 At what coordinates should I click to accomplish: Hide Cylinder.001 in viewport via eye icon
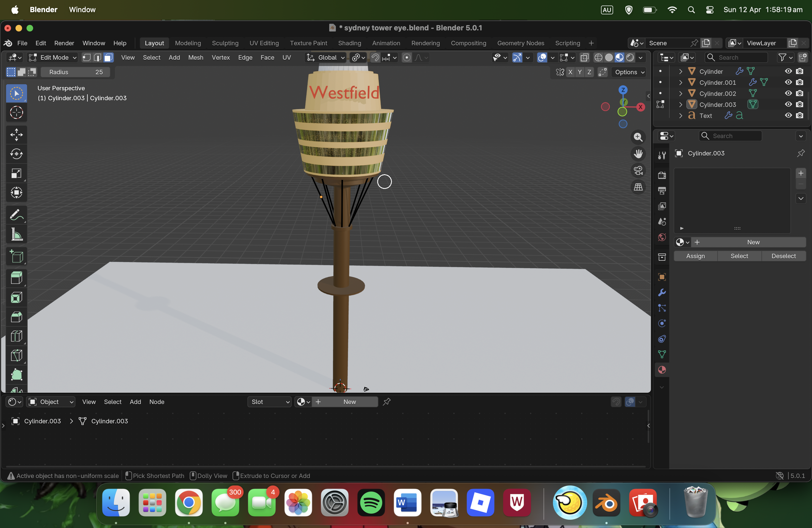(x=788, y=82)
